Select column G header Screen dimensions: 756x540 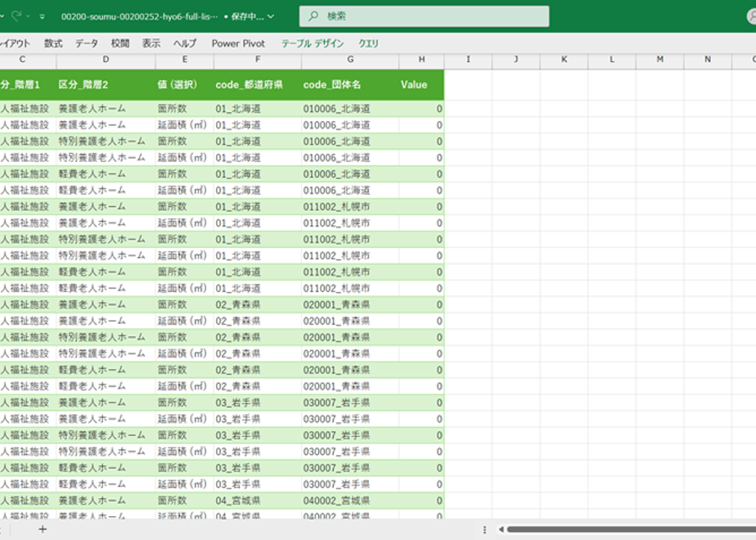[x=350, y=60]
